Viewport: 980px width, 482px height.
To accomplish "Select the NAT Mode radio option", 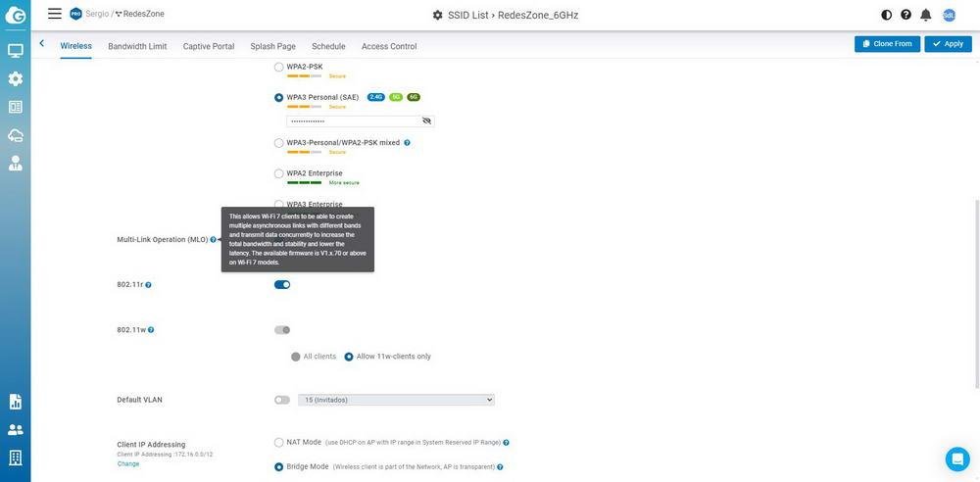I will click(278, 442).
